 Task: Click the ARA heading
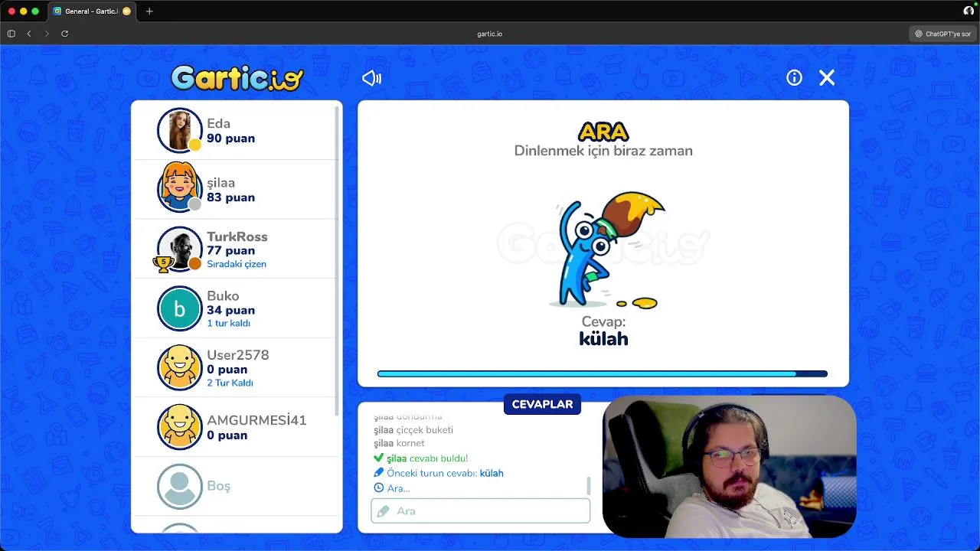[603, 132]
